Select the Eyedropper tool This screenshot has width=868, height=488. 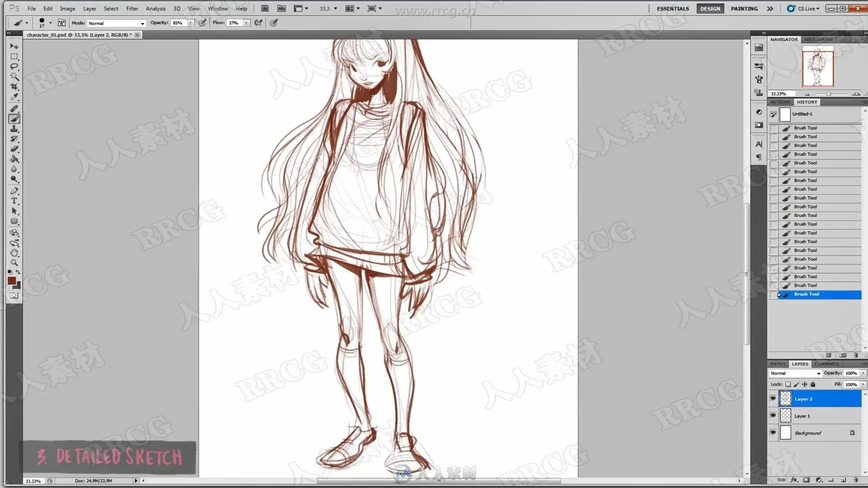pyautogui.click(x=14, y=97)
